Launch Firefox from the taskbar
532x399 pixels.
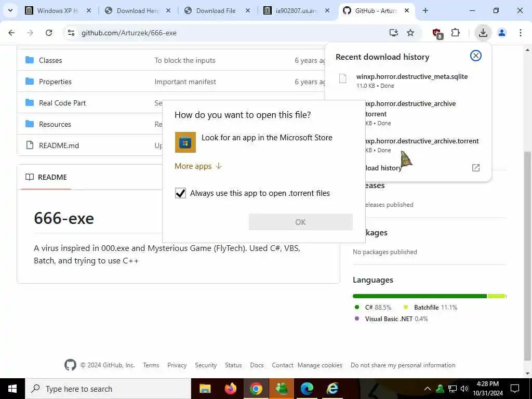(x=230, y=389)
